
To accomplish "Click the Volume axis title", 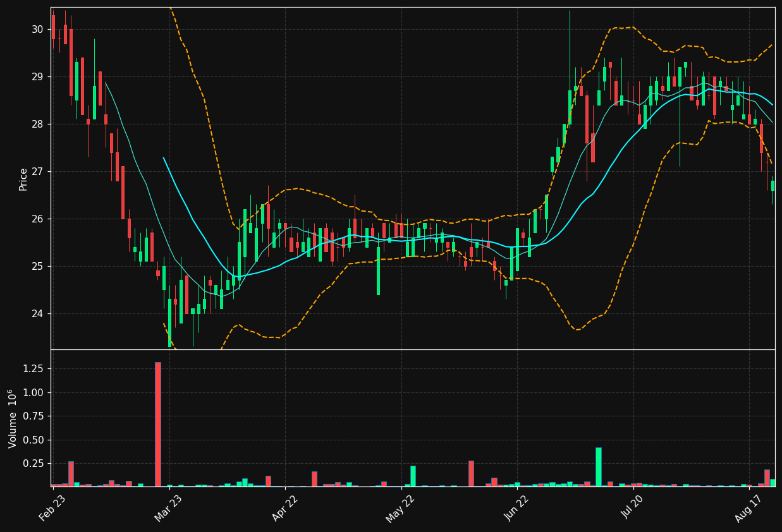I will [x=13, y=418].
